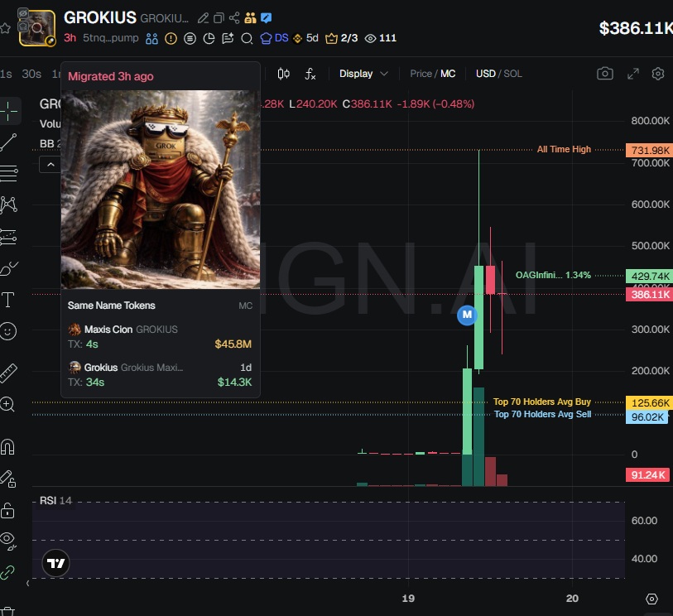673x616 pixels.
Task: Click the RSI 14 indicator label
Action: click(x=55, y=501)
